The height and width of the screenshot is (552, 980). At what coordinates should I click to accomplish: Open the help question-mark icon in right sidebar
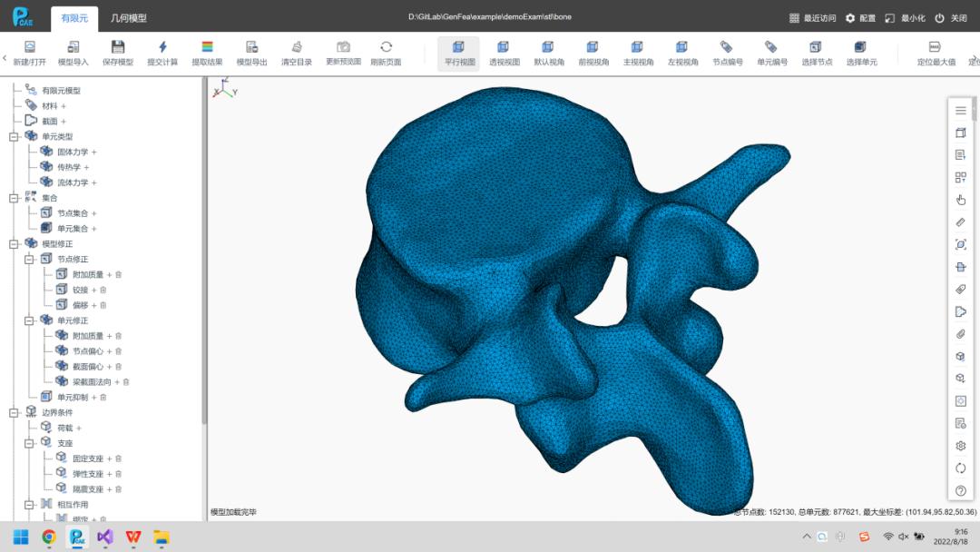(961, 491)
